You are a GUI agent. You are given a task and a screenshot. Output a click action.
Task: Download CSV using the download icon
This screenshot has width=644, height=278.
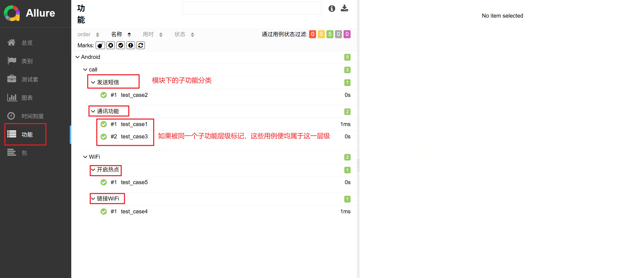[344, 8]
